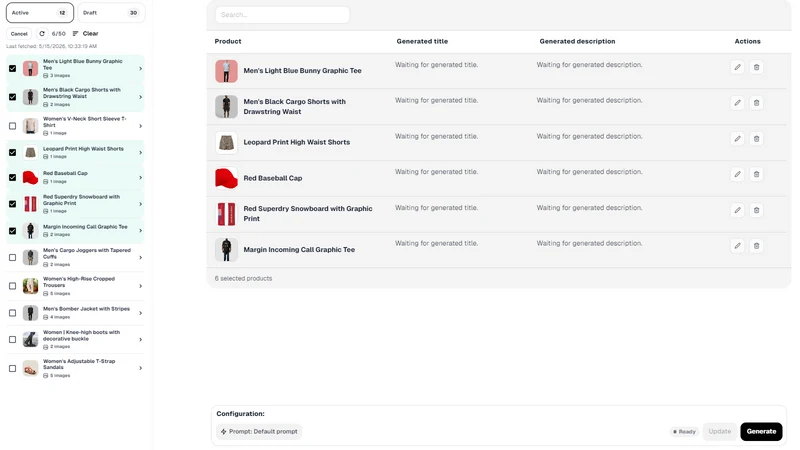
Task: Select the Generated description column header
Action: [577, 41]
